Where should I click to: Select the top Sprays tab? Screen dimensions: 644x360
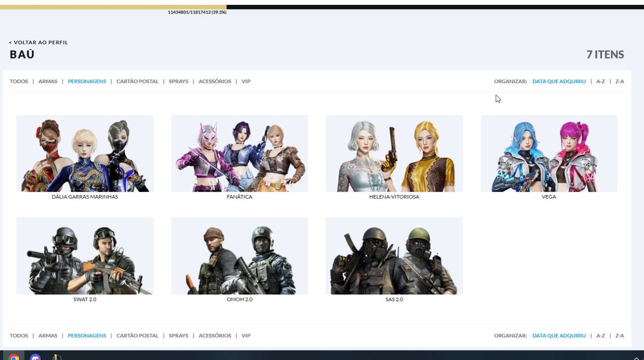tap(178, 81)
